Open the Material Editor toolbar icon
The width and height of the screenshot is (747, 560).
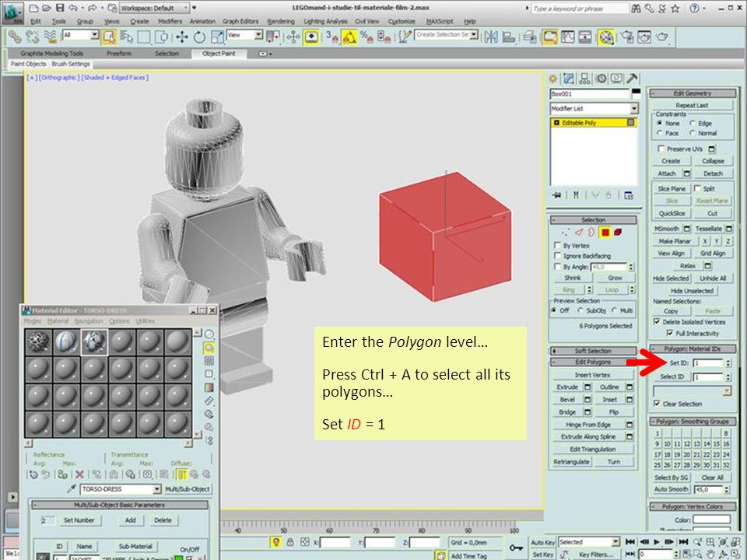[606, 37]
